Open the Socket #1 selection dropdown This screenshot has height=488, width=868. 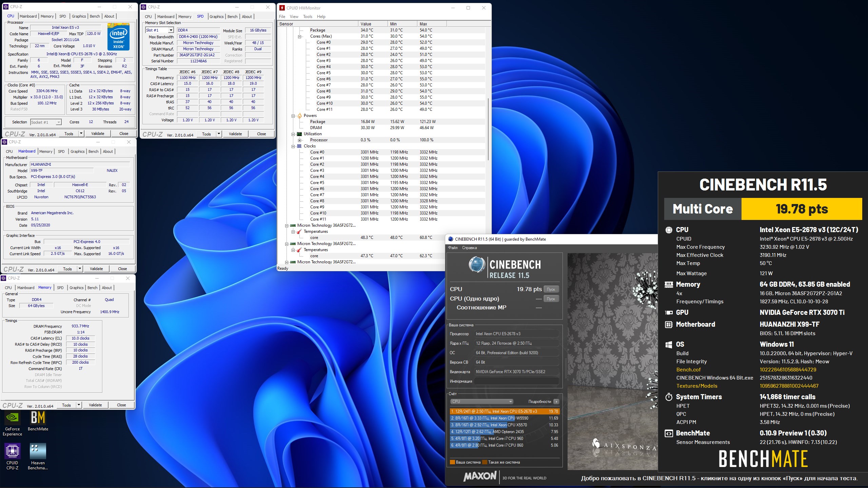click(58, 122)
